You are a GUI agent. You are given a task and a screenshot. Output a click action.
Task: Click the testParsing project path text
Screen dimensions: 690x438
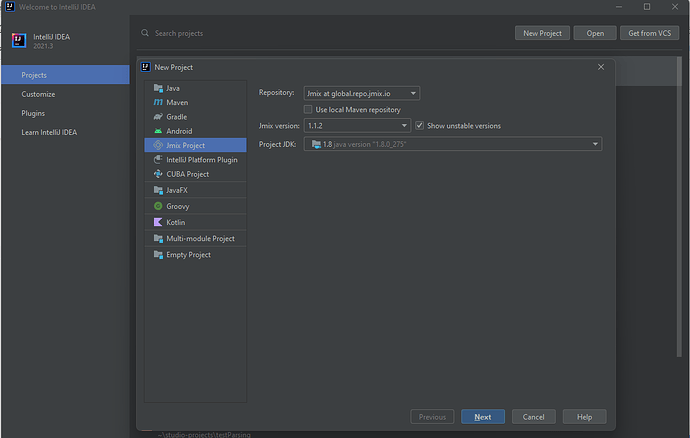[x=204, y=434]
